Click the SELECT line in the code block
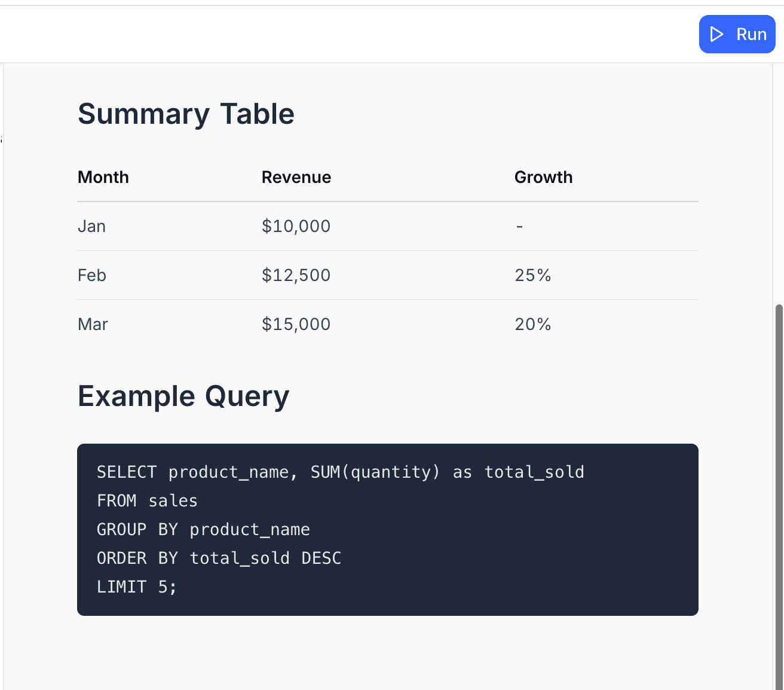 pos(340,472)
